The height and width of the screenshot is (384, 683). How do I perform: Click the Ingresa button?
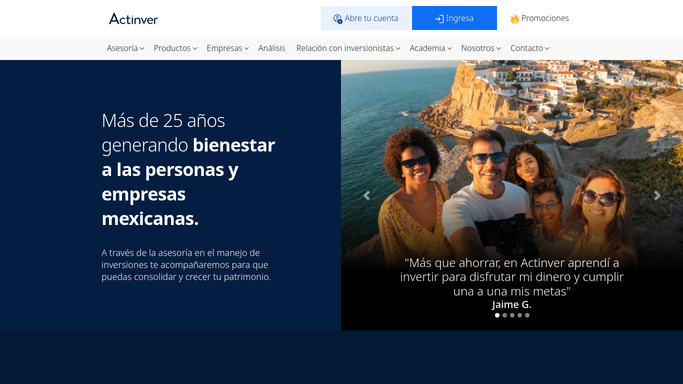tap(454, 18)
